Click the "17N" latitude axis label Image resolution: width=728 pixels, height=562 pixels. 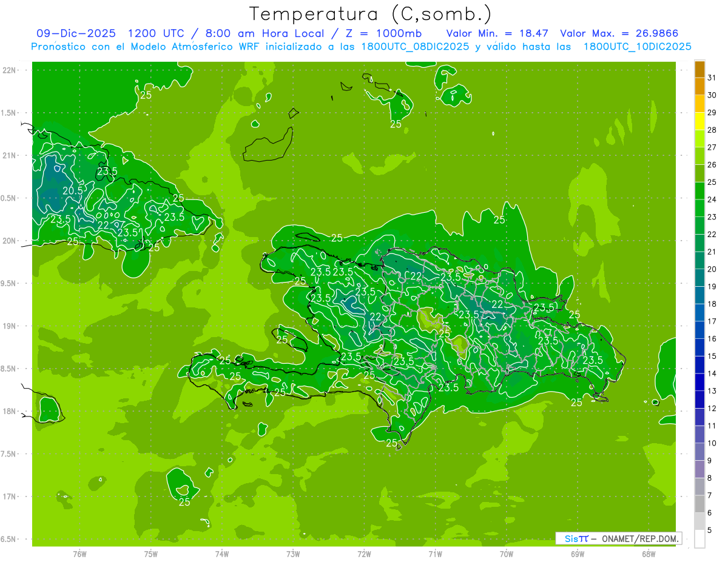[x=9, y=497]
